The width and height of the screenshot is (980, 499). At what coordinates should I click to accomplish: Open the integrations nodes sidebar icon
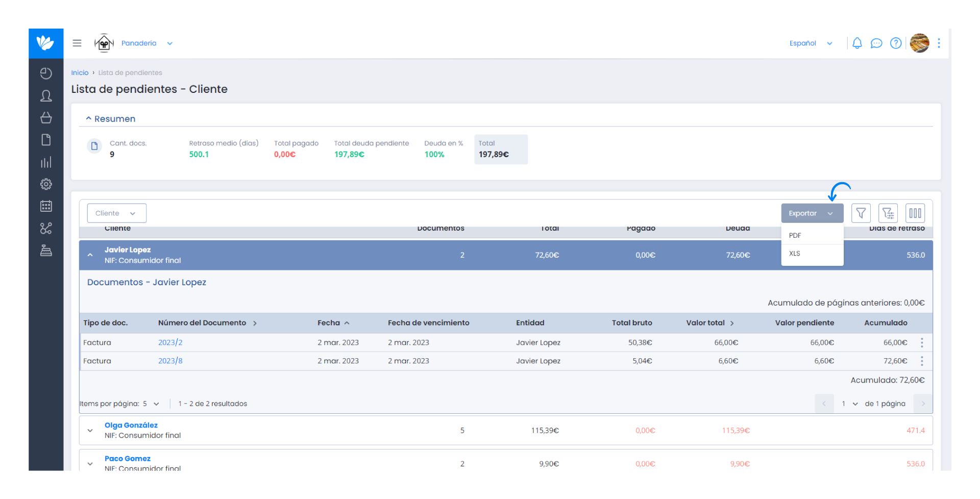click(x=46, y=229)
